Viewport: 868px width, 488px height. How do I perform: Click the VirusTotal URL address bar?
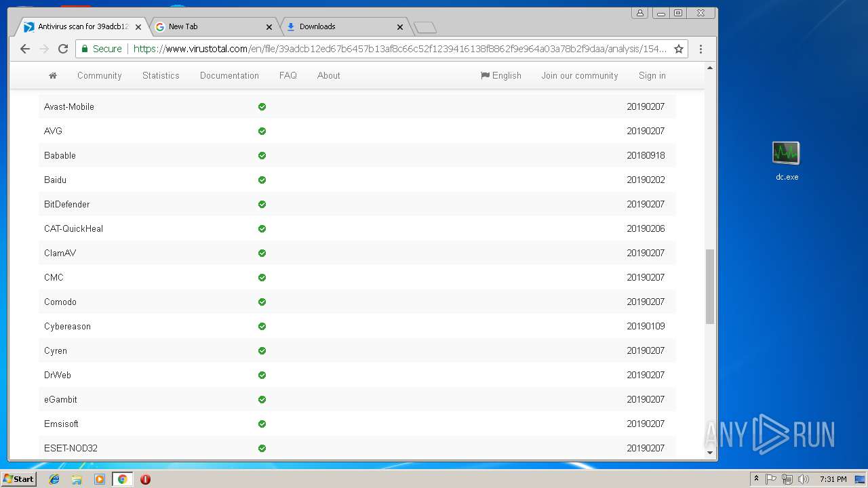(x=400, y=49)
